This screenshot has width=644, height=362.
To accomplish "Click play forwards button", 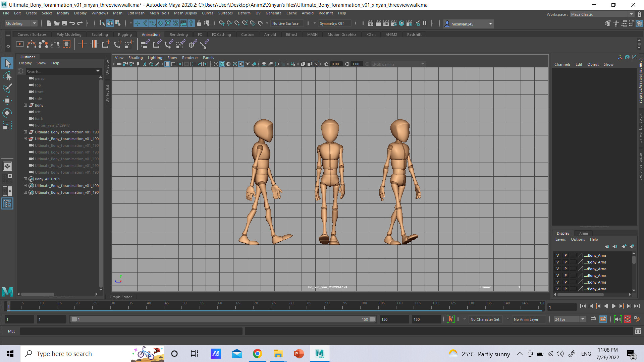I will [614, 306].
